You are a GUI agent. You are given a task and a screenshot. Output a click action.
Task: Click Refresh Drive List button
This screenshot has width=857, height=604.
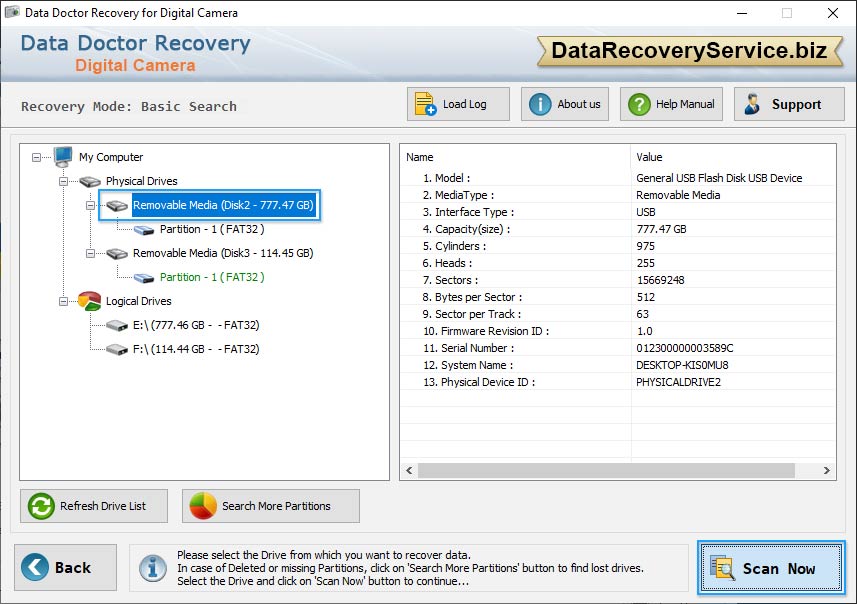[x=94, y=506]
